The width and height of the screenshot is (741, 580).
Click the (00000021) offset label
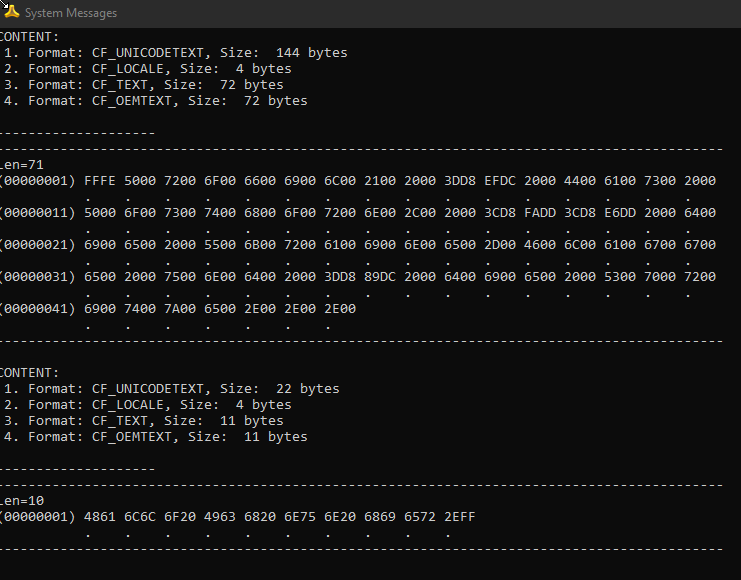[x=38, y=245]
